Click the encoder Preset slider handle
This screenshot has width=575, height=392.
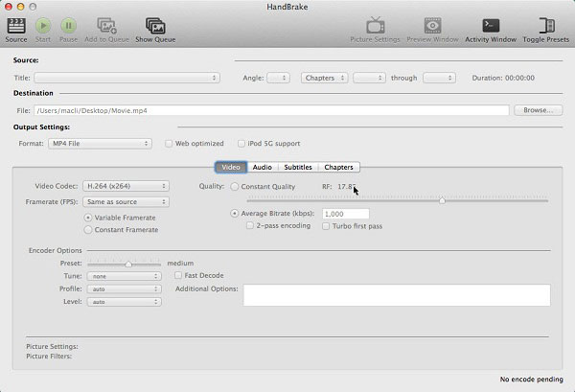click(128, 264)
